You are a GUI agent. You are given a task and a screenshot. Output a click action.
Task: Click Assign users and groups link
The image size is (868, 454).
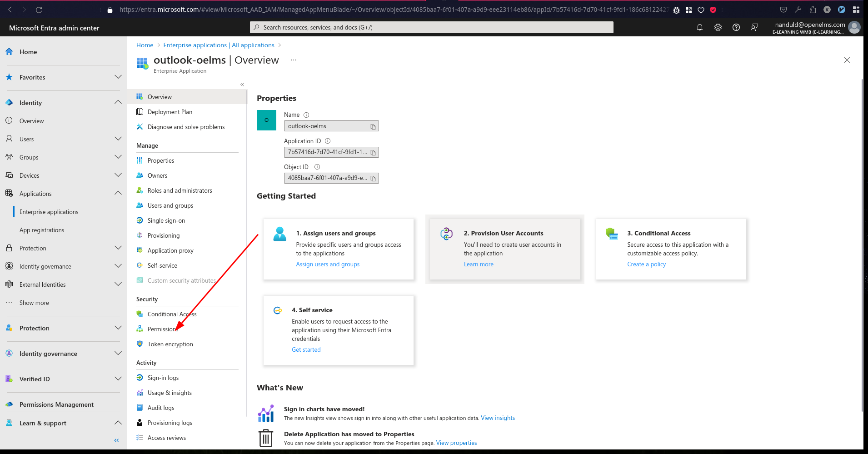328,264
